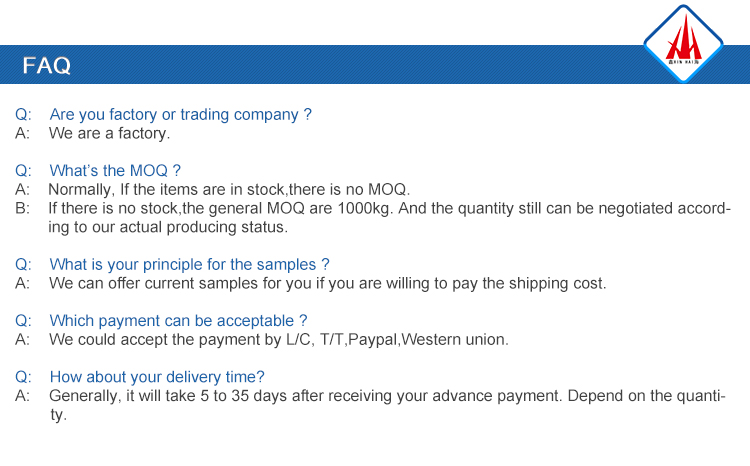Click the answer 'We are a factory.'
This screenshot has height=466, width=750.
[109, 133]
